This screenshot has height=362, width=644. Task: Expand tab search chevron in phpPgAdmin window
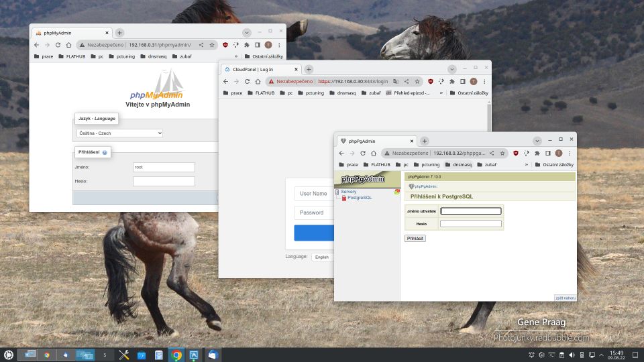pyautogui.click(x=537, y=141)
